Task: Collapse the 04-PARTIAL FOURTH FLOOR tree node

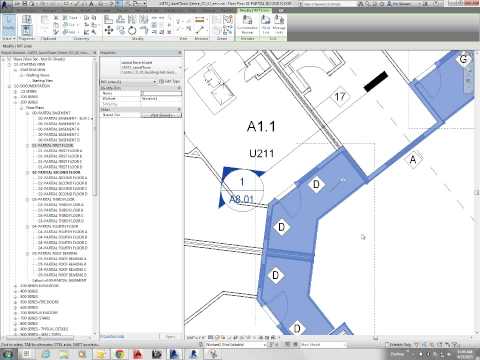Action: point(28,226)
